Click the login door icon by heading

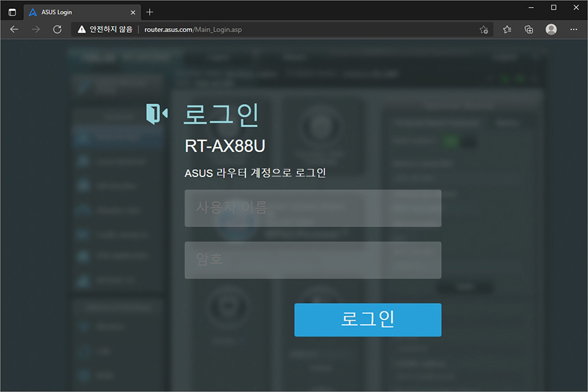[157, 114]
